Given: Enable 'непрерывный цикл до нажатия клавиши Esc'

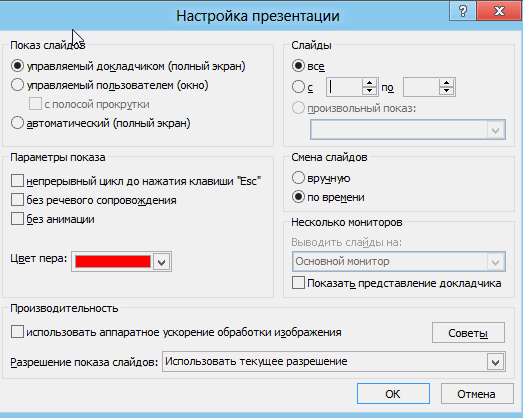Looking at the screenshot, I should (17, 180).
